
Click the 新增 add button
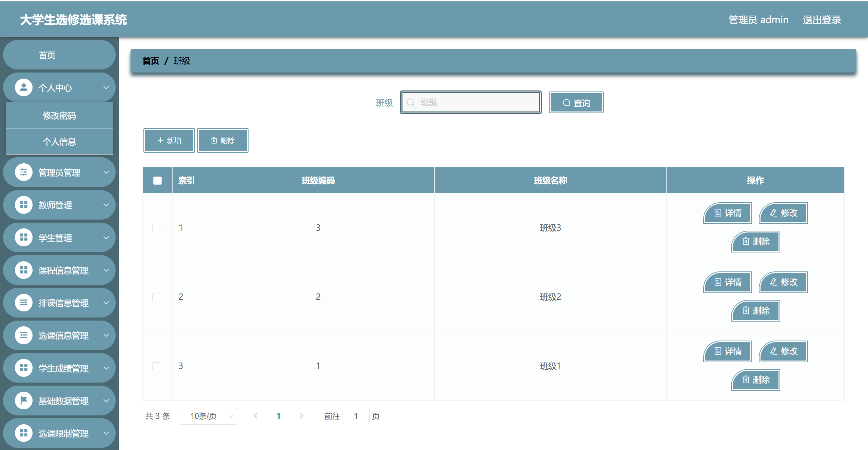tap(169, 141)
